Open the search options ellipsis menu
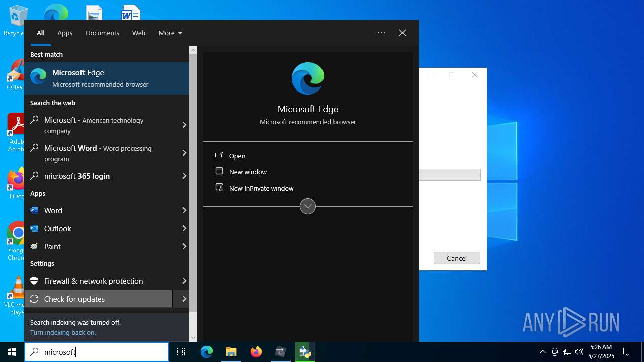This screenshot has height=362, width=644. [381, 33]
